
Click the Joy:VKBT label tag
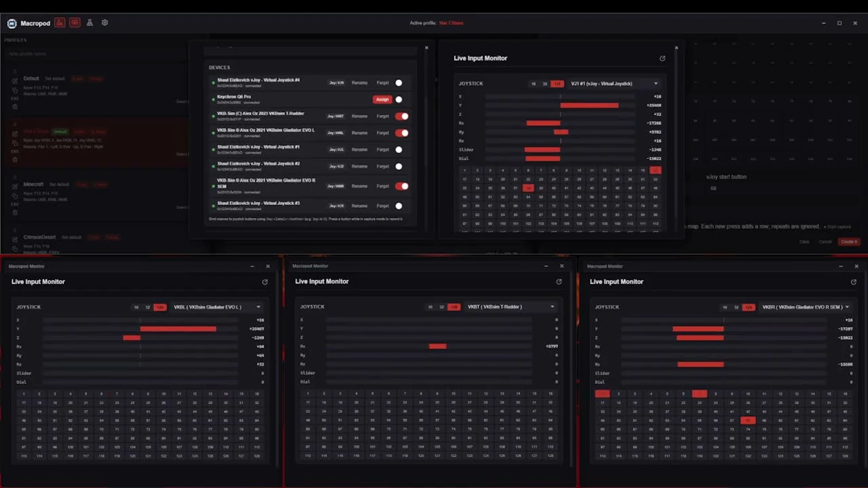pos(335,116)
